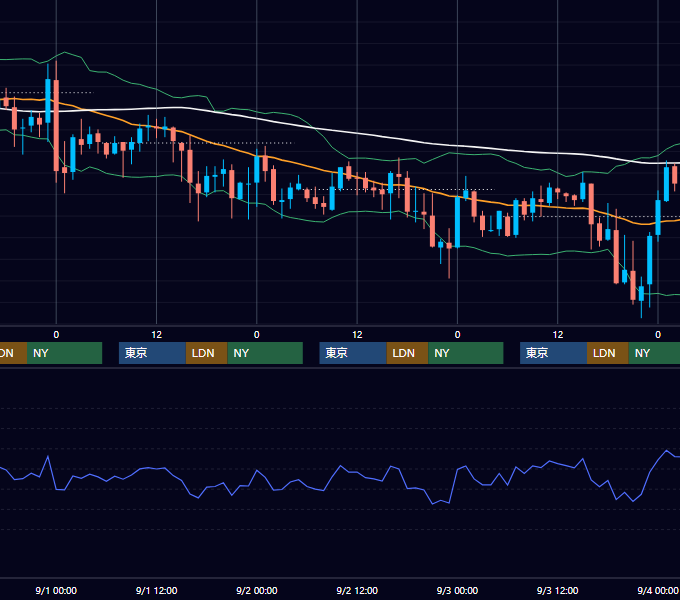Click the hour label 0 at 9/3 midnight
This screenshot has width=680, height=600.
pyautogui.click(x=457, y=335)
